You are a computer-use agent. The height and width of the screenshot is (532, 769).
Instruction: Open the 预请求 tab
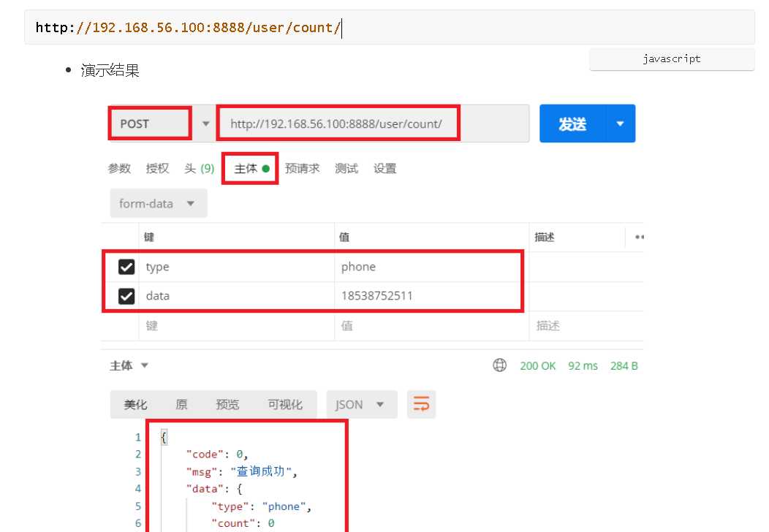click(x=302, y=169)
